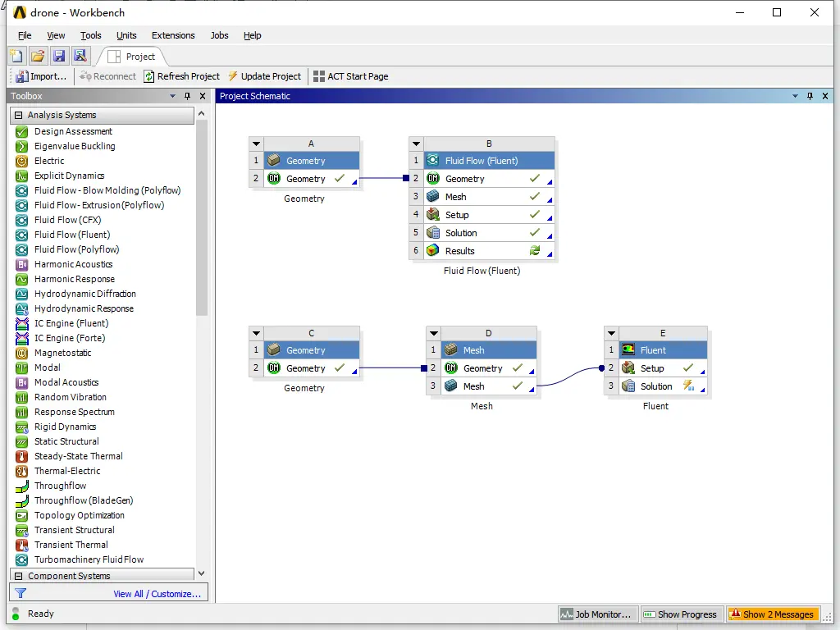The width and height of the screenshot is (840, 630).
Task: Click the Explicit Dynamics icon
Action: tap(21, 176)
